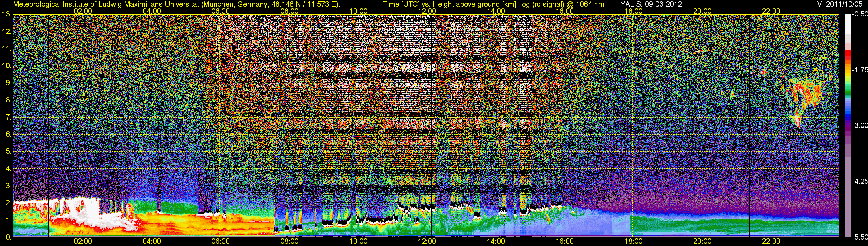Click the 16:00 label on the bottom time axis
Viewport: 868px width, 246px height.
565,241
